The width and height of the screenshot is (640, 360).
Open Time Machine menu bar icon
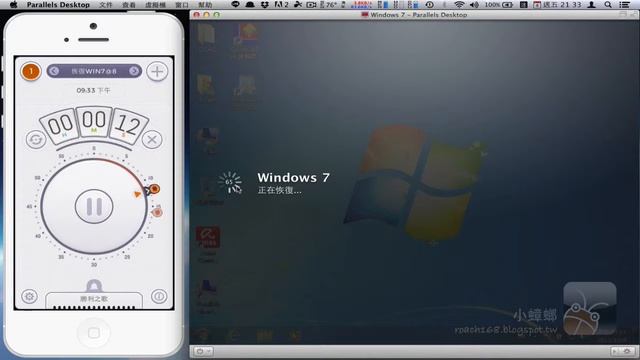[429, 4]
